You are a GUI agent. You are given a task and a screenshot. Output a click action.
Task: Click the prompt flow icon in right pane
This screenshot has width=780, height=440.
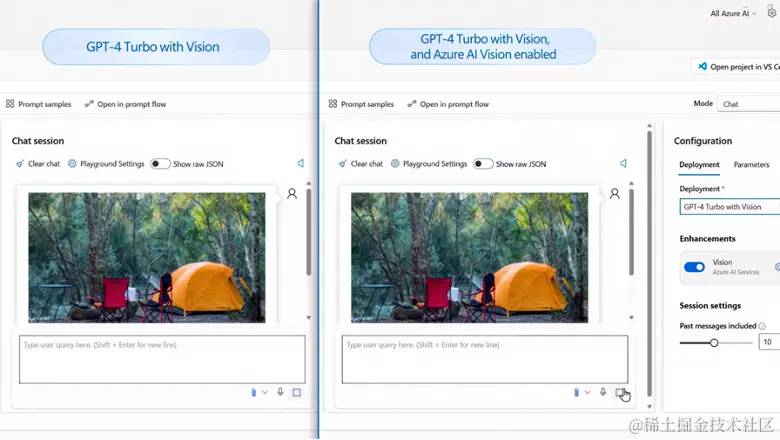[412, 104]
